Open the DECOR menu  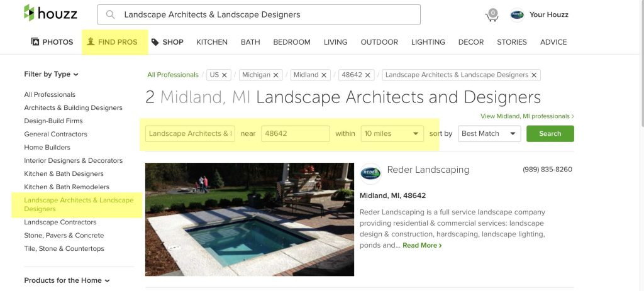[x=471, y=42]
